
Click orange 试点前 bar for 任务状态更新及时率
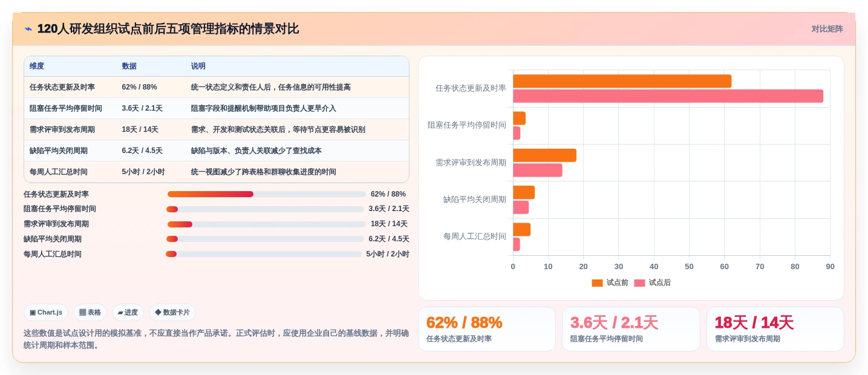point(622,81)
